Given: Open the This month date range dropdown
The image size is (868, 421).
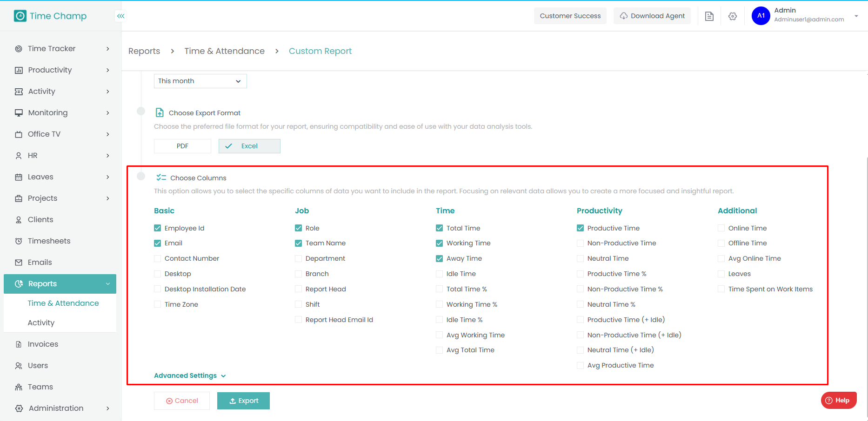Looking at the screenshot, I should 200,81.
